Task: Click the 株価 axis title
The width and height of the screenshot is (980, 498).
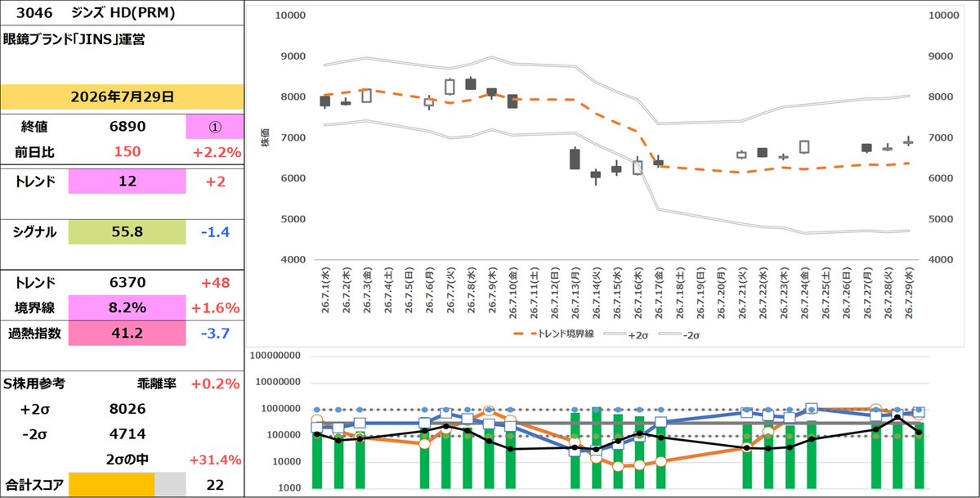Action: point(264,137)
